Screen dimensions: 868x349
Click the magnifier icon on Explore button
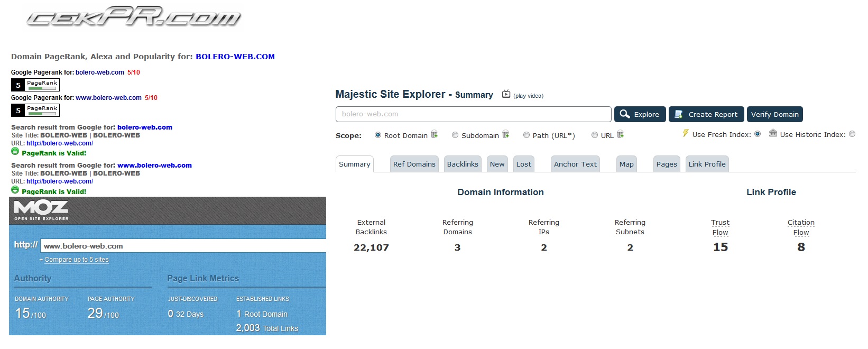[625, 114]
